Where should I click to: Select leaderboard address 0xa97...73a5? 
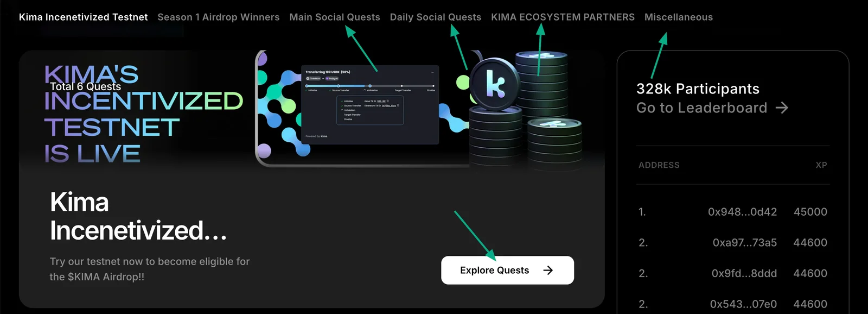coord(744,243)
